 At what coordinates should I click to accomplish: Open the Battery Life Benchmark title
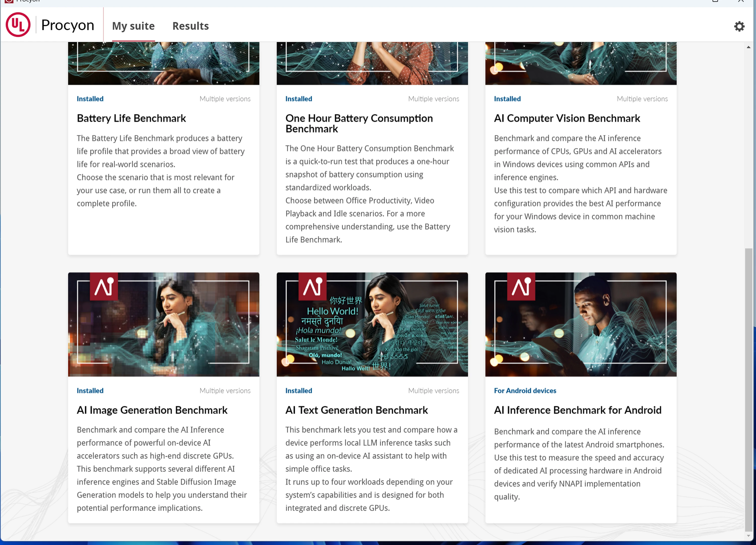131,118
